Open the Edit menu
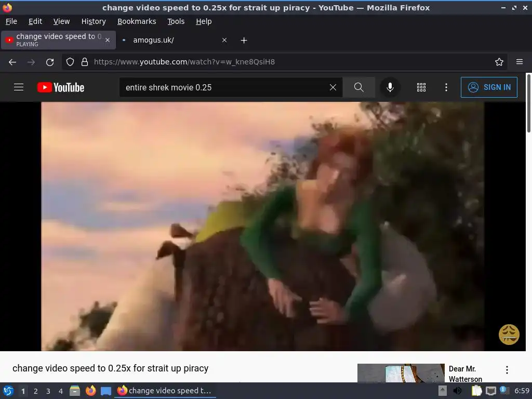Image resolution: width=532 pixels, height=399 pixels. (35, 21)
